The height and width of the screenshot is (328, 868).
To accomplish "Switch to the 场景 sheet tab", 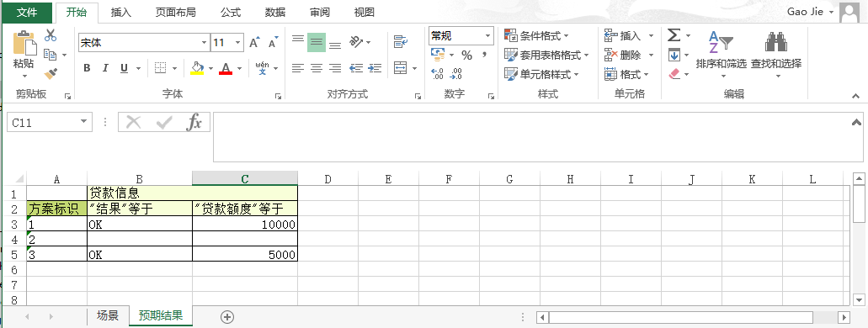I will tap(108, 316).
